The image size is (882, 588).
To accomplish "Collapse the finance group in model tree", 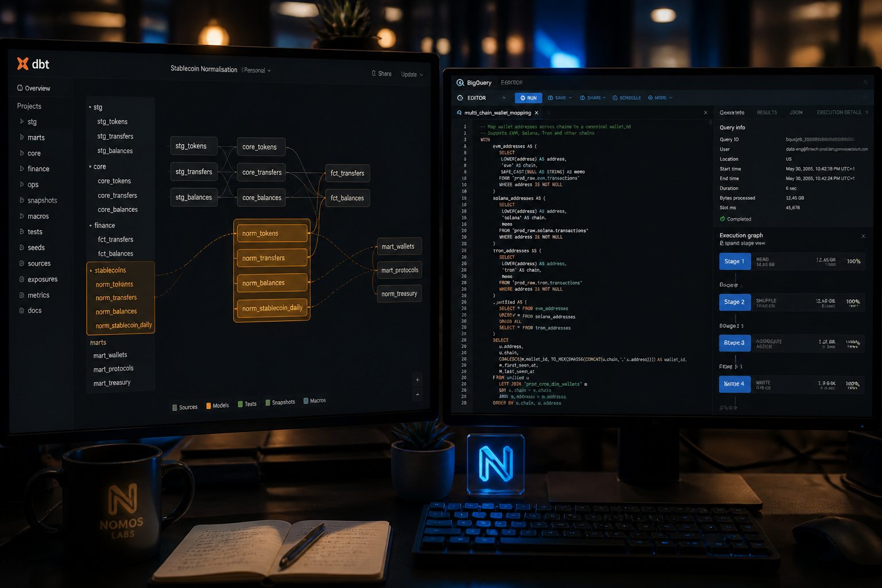I will point(90,226).
